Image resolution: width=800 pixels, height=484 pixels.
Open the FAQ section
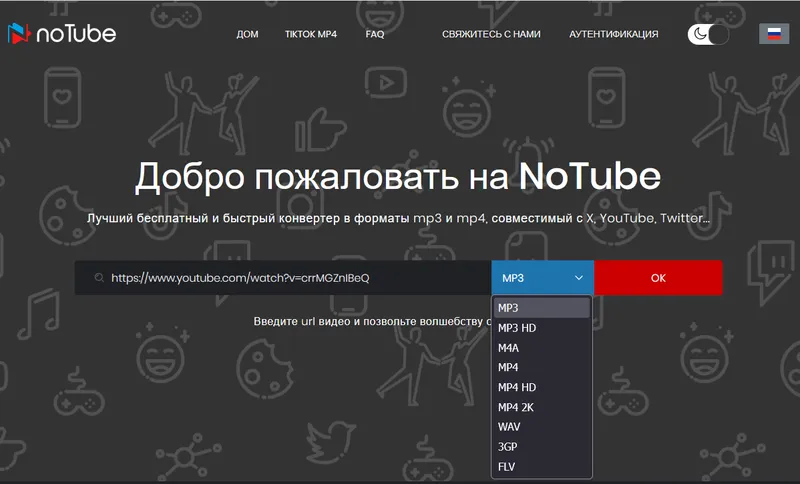(x=374, y=34)
